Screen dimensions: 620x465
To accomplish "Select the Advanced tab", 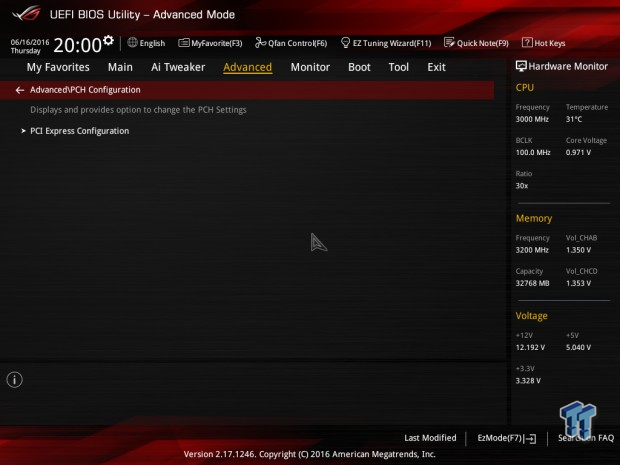I will (x=248, y=67).
